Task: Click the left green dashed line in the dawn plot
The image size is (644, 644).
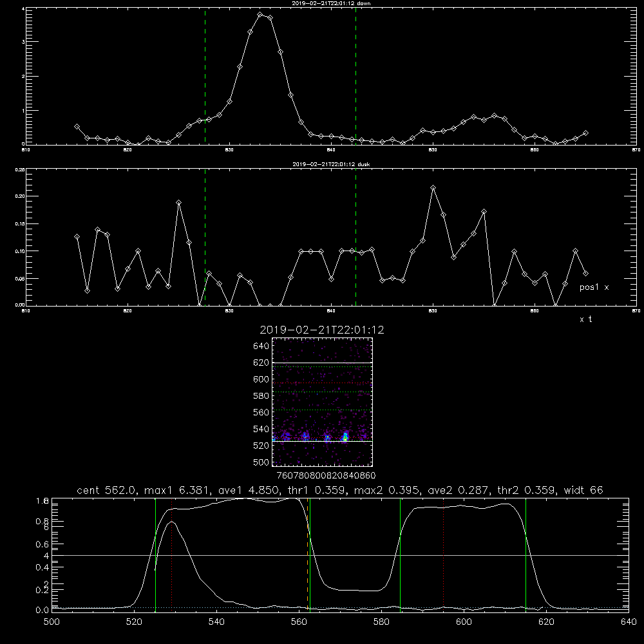Action: tap(205, 77)
